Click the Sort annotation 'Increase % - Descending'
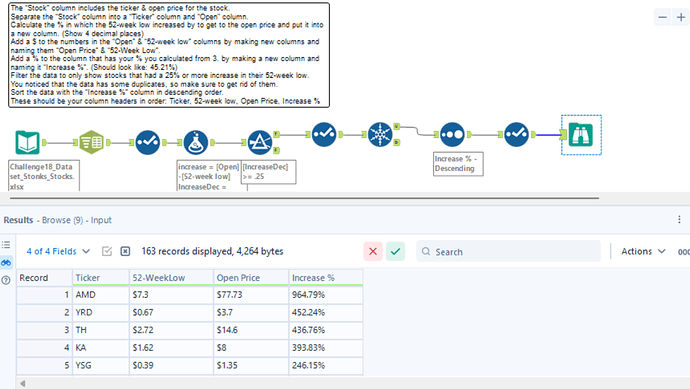The width and height of the screenshot is (690, 389). click(458, 164)
